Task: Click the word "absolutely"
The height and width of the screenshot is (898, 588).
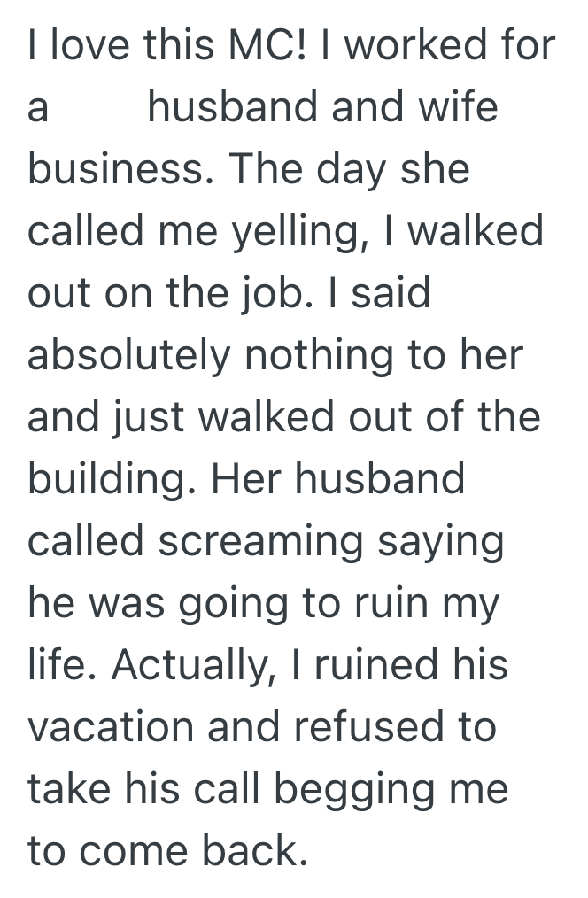Action: pyautogui.click(x=128, y=356)
